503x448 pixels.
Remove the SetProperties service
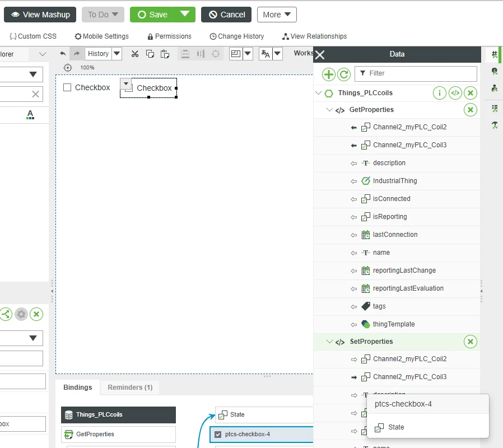tap(471, 342)
